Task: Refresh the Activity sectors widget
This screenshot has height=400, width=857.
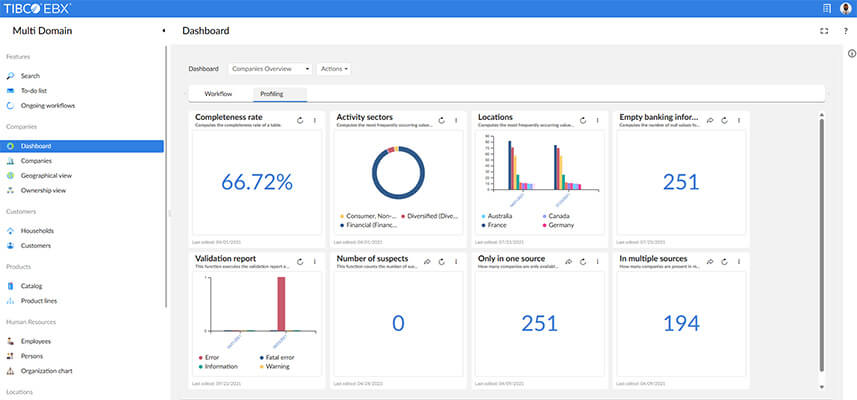Action: tap(442, 120)
